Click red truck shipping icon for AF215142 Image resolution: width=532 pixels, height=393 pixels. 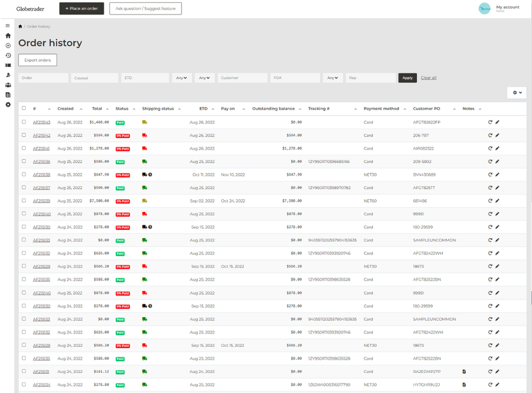click(x=145, y=135)
